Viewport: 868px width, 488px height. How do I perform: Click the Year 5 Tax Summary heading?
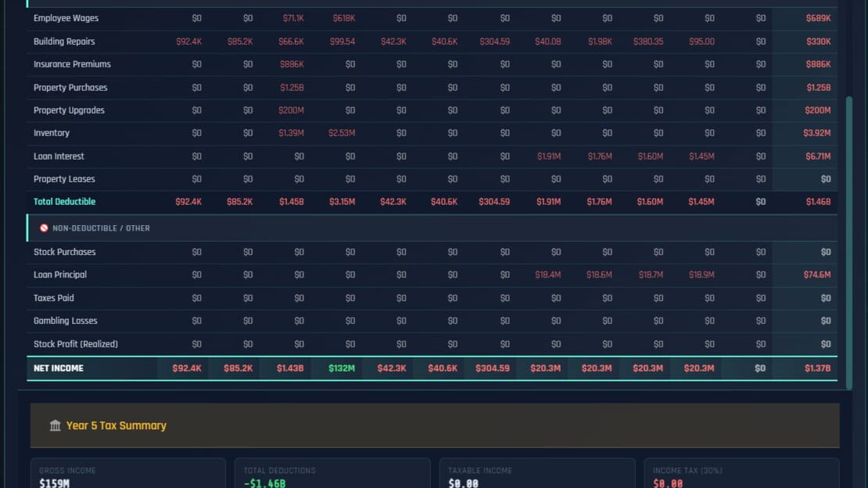point(117,425)
